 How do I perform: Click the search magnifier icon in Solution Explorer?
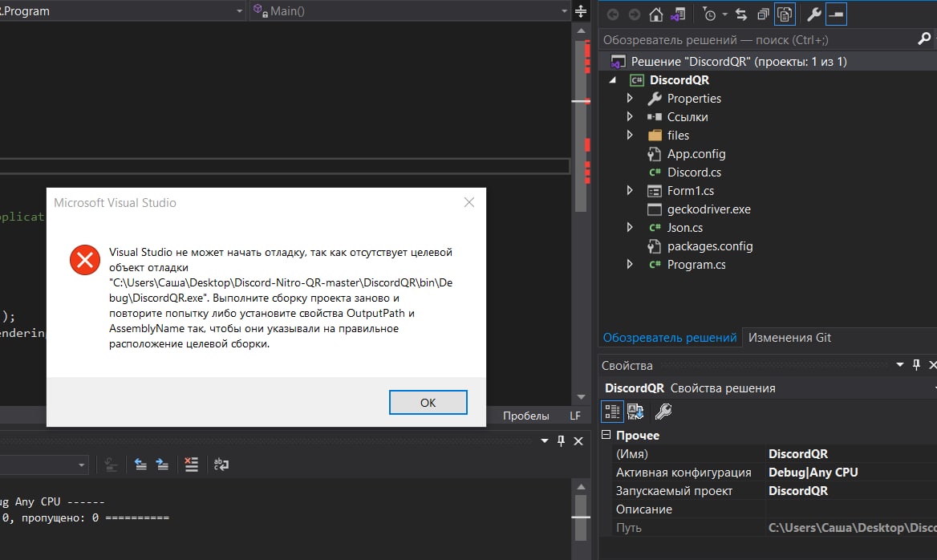coord(924,39)
